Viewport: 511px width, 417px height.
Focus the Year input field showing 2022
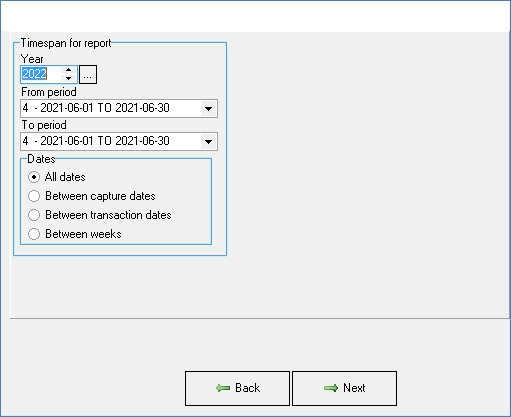(41, 74)
